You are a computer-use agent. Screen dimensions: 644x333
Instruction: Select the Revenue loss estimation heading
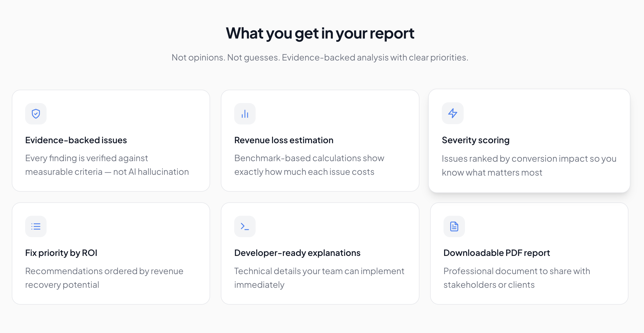click(284, 140)
